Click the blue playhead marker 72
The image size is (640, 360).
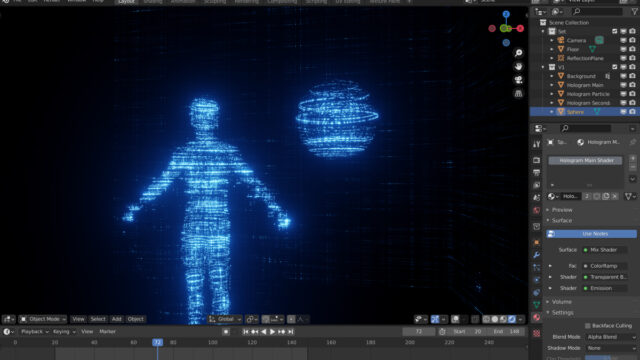tap(158, 342)
